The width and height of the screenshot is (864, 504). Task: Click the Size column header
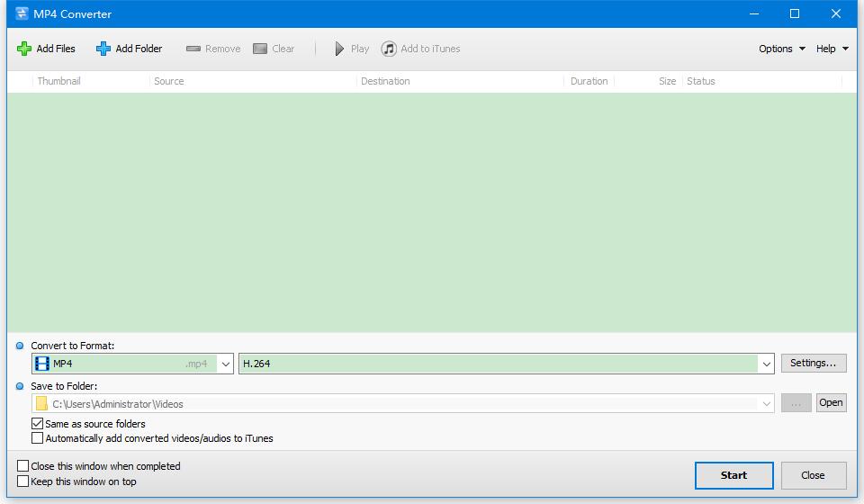click(x=667, y=81)
